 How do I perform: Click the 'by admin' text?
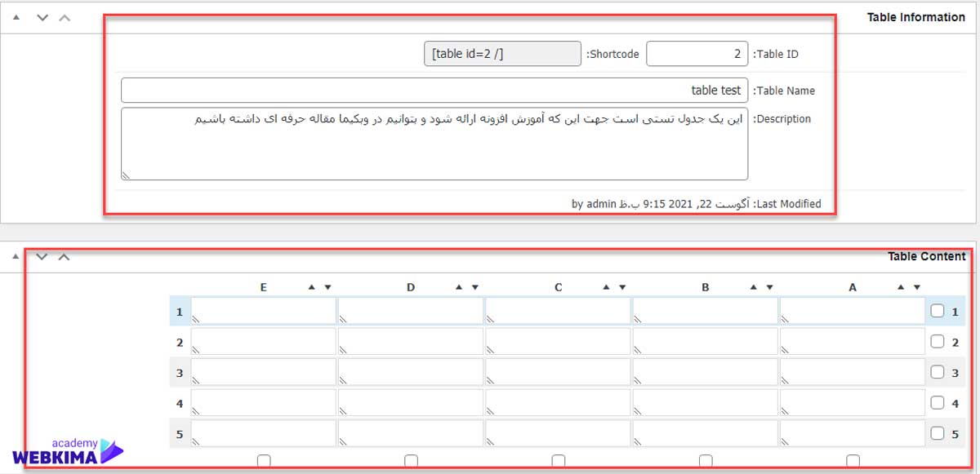coord(594,204)
